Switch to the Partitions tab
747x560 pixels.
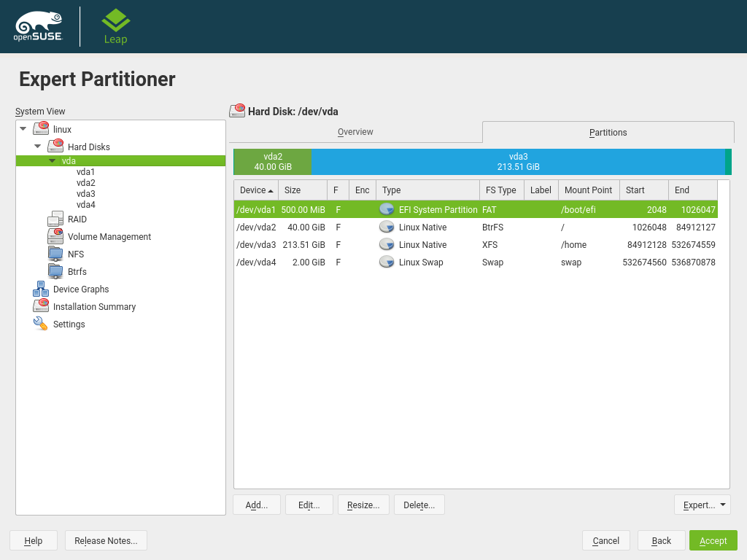(x=608, y=132)
